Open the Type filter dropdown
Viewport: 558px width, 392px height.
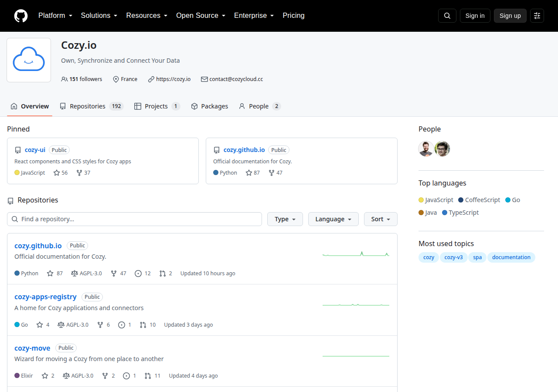coord(285,219)
